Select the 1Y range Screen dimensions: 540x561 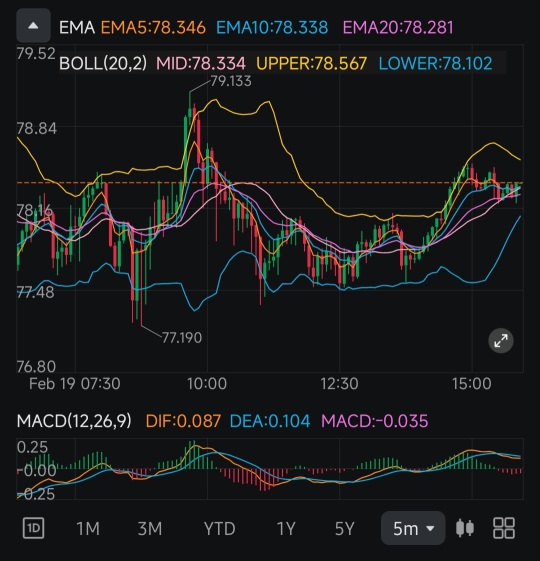point(286,528)
